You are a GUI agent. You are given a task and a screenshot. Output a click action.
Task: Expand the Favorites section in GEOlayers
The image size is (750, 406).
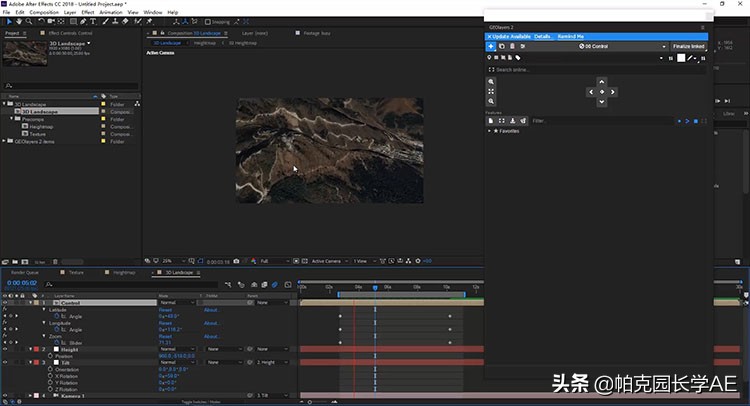(x=490, y=131)
